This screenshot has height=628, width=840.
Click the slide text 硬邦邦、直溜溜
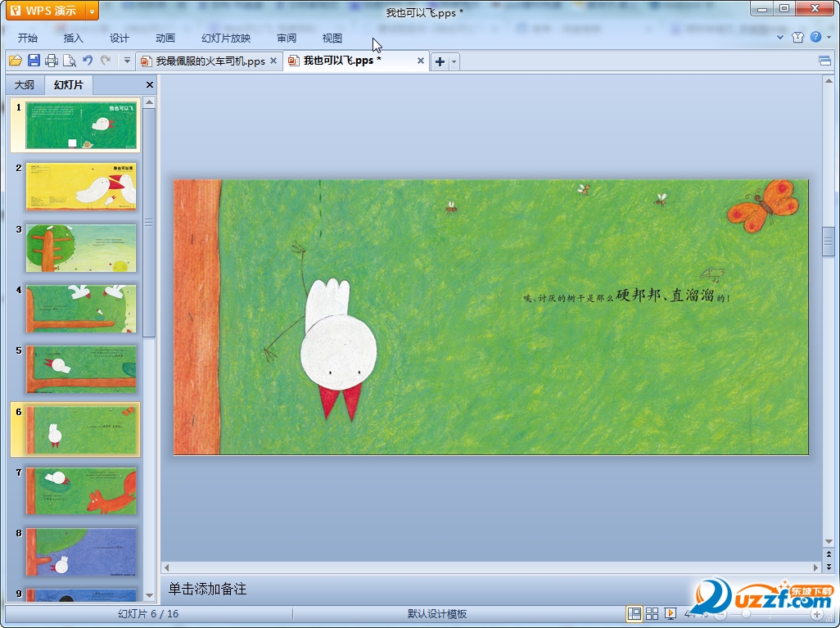(x=666, y=295)
